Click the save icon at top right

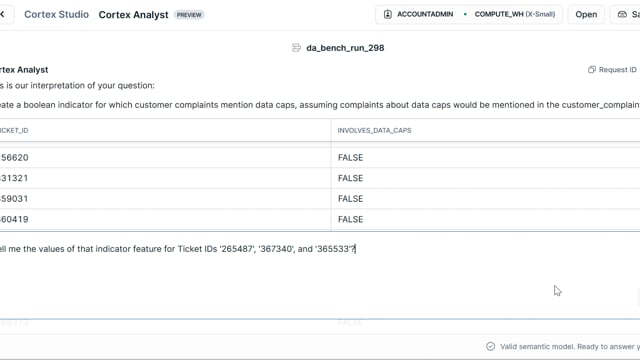click(622, 14)
